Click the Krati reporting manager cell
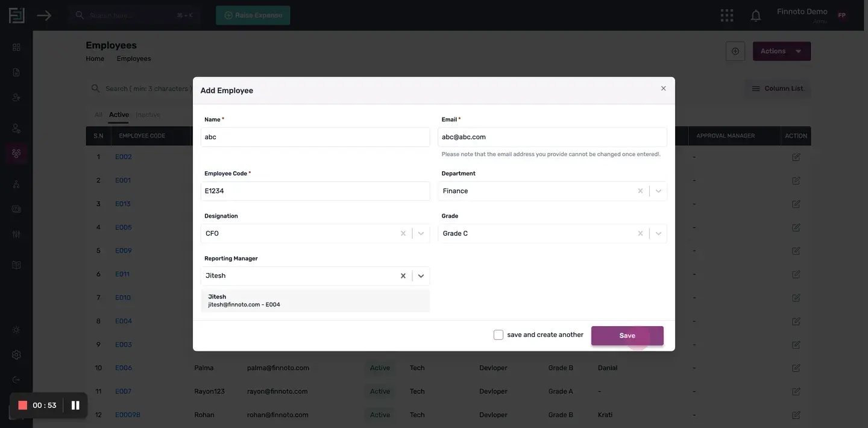The width and height of the screenshot is (868, 428). pyautogui.click(x=605, y=415)
